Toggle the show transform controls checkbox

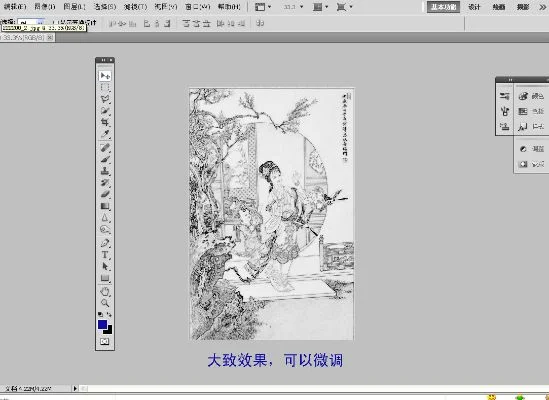click(54, 23)
